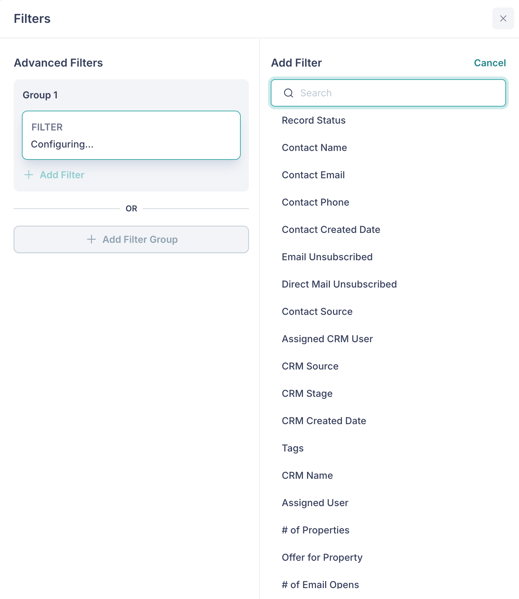Click the plus icon beside Add Filter
The image size is (519, 599).
click(x=29, y=175)
